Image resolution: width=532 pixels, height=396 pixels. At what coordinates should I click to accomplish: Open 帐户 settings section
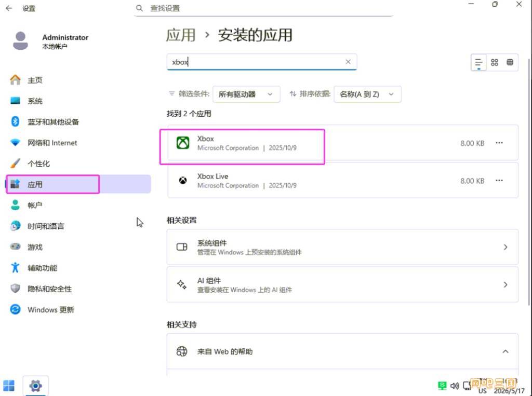pos(78,205)
